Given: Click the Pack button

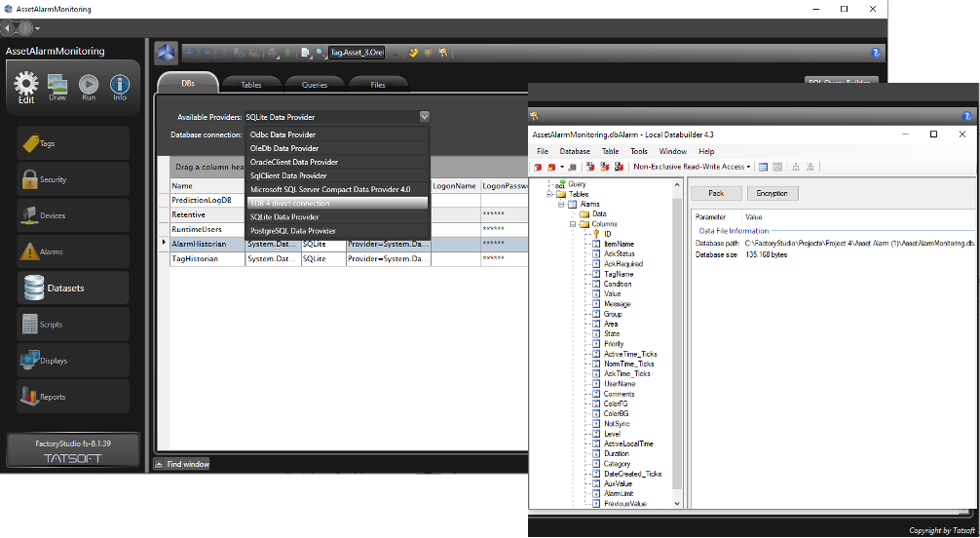Looking at the screenshot, I should tap(716, 194).
